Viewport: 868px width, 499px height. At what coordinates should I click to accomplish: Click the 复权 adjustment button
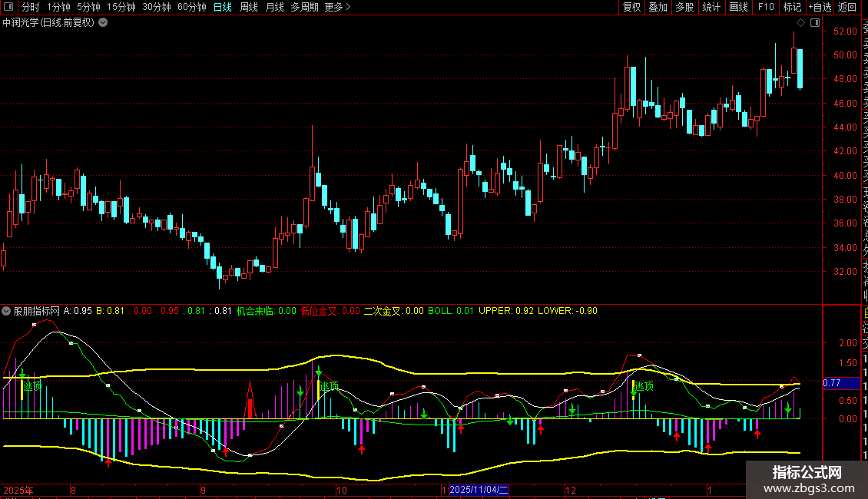click(x=631, y=7)
